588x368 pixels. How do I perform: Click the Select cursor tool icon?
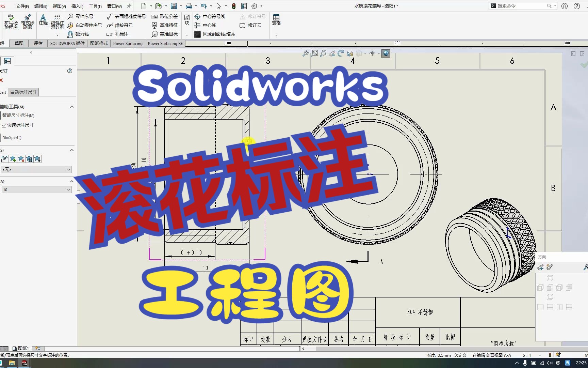point(219,6)
